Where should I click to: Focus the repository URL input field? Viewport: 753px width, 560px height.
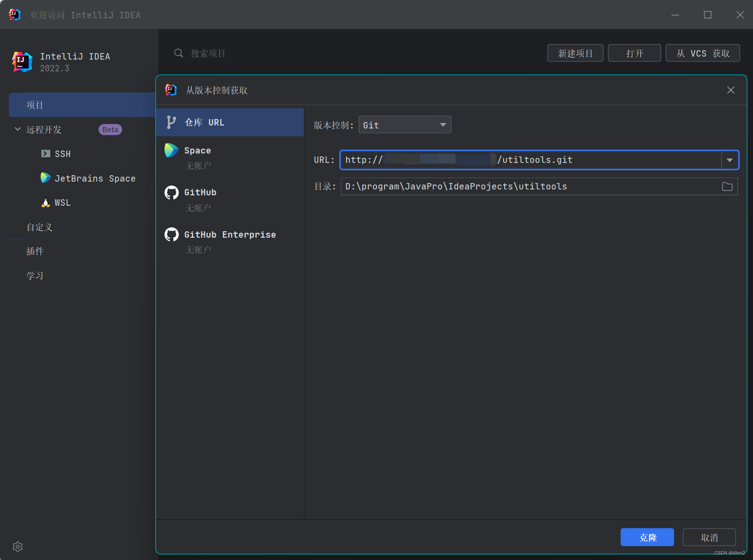[x=531, y=160]
